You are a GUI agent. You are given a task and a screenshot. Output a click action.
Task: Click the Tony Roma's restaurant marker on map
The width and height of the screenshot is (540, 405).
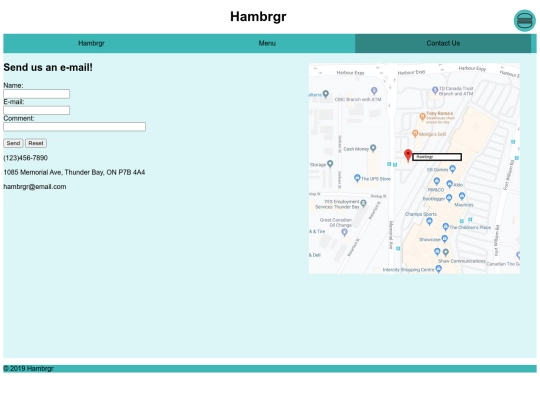coord(422,117)
